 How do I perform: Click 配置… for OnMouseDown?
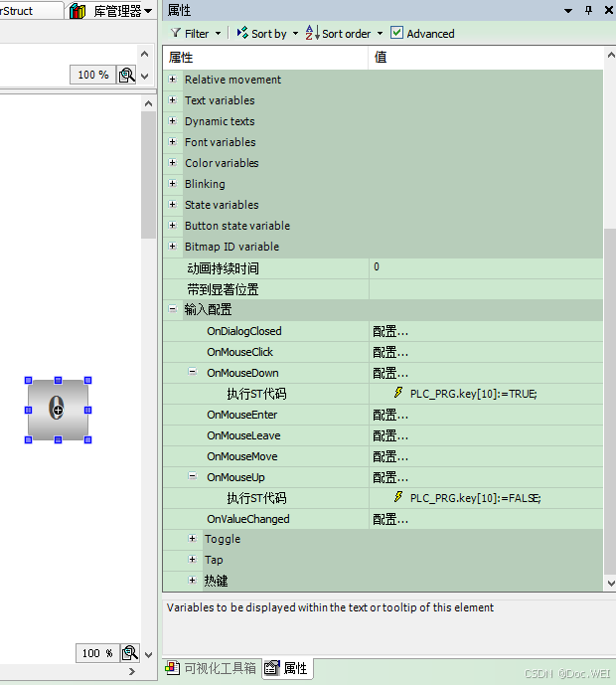tap(390, 373)
